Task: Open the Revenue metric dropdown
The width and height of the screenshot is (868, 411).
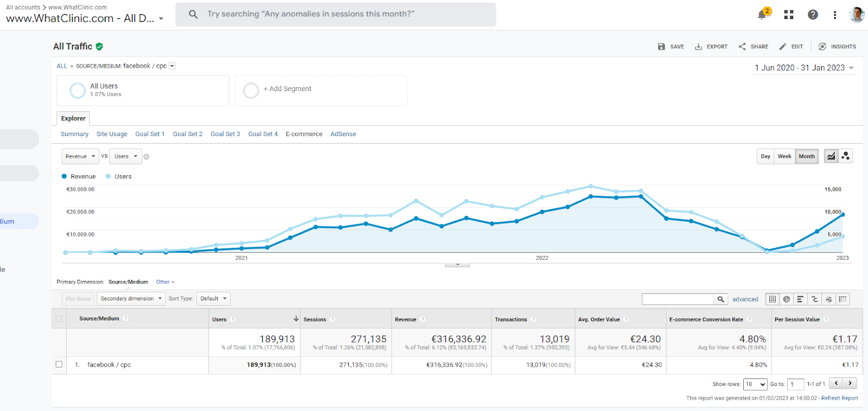Action: click(x=80, y=156)
